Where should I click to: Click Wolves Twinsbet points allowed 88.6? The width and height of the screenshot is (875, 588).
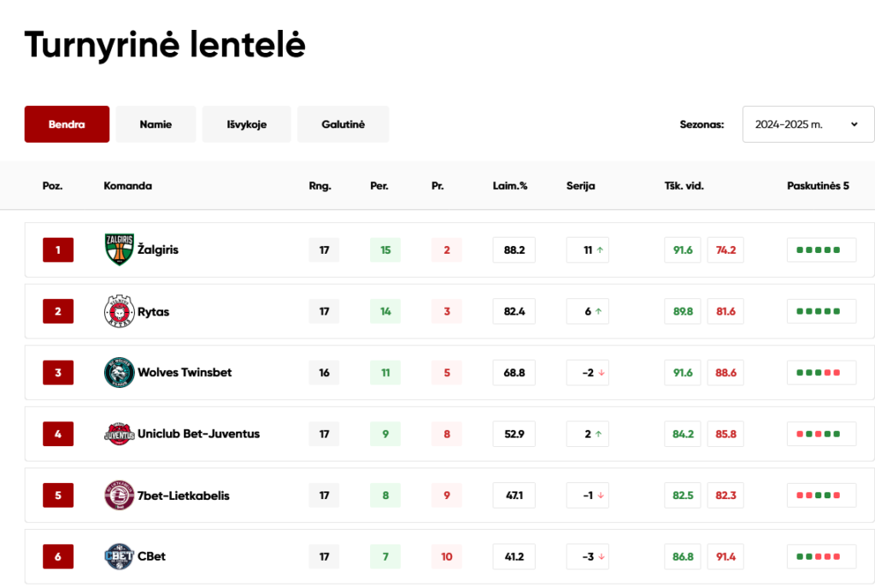pyautogui.click(x=725, y=373)
